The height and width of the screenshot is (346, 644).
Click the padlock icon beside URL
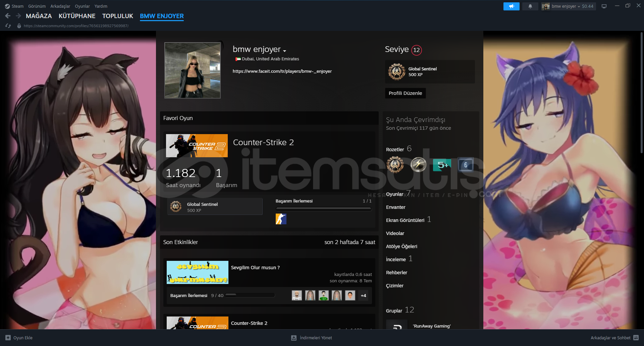point(19,26)
